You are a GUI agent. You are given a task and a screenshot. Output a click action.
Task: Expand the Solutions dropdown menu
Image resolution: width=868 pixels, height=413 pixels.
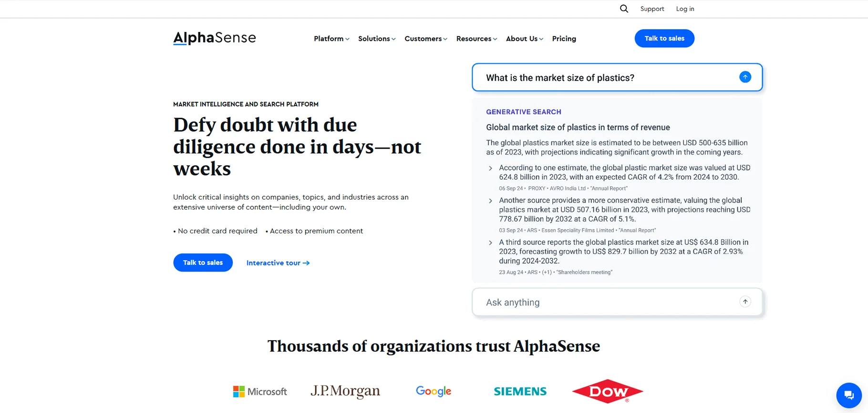pyautogui.click(x=377, y=39)
